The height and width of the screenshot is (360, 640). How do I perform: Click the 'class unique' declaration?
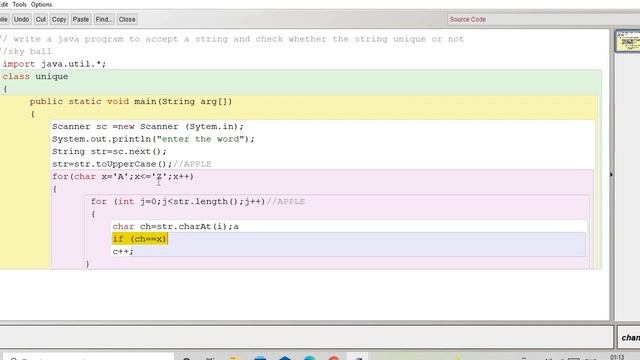(35, 76)
